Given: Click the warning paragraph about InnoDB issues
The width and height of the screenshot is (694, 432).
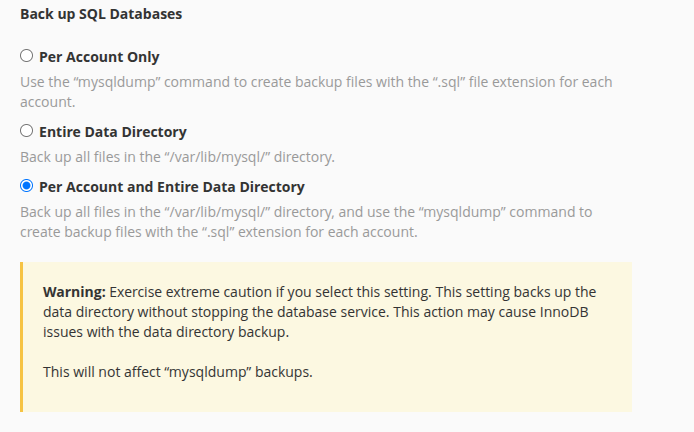Looking at the screenshot, I should pos(320,312).
